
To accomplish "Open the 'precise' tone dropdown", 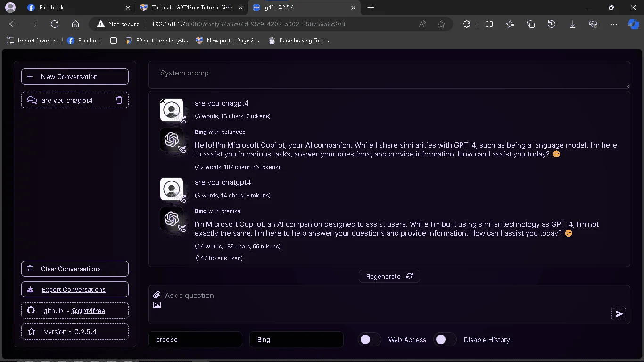I will [x=195, y=339].
